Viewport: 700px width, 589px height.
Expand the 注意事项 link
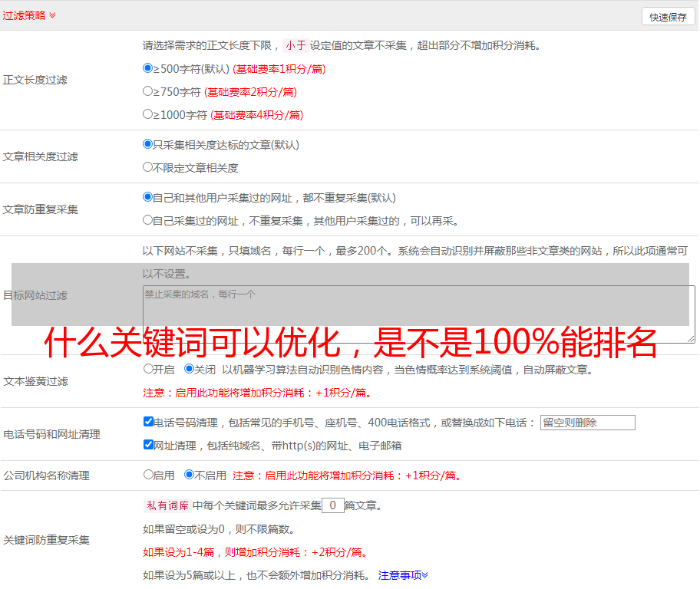point(403,575)
